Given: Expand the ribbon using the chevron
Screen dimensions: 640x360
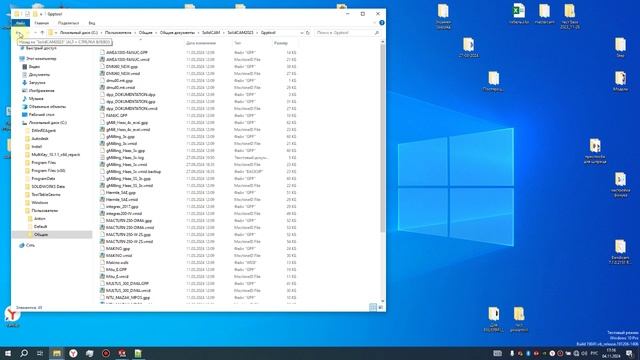Looking at the screenshot, I should coord(374,23).
